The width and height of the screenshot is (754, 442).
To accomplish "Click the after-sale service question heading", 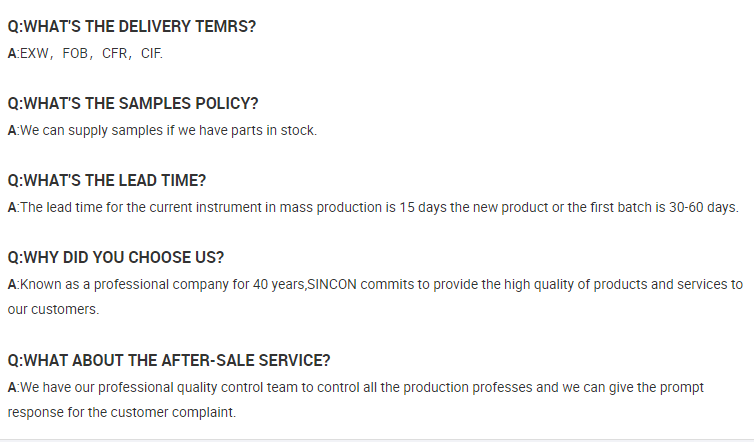I will pyautogui.click(x=169, y=360).
